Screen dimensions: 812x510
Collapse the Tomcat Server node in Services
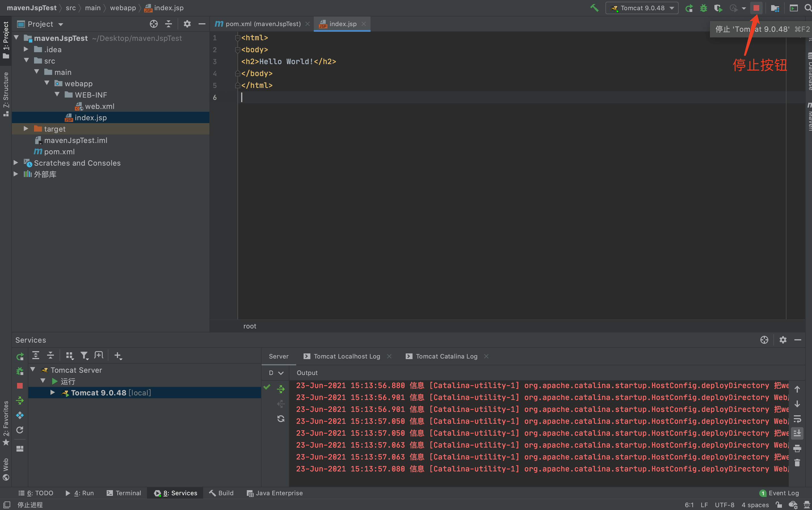click(33, 369)
